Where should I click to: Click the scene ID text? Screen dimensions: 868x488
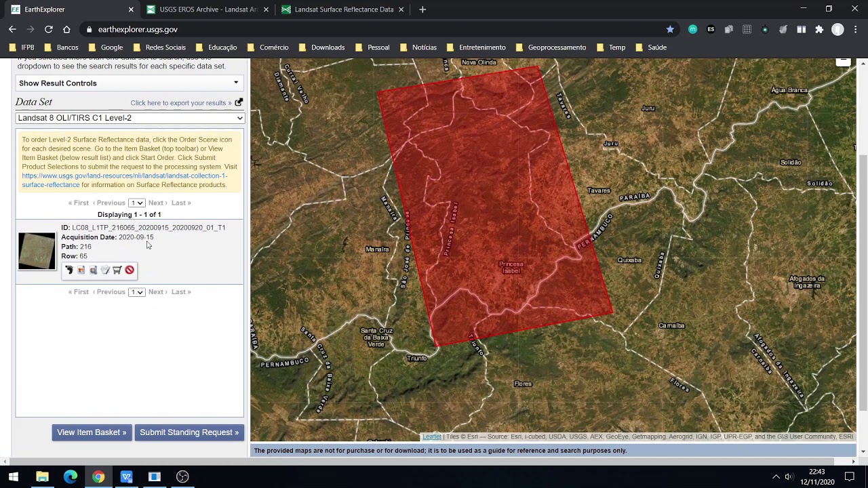149,228
